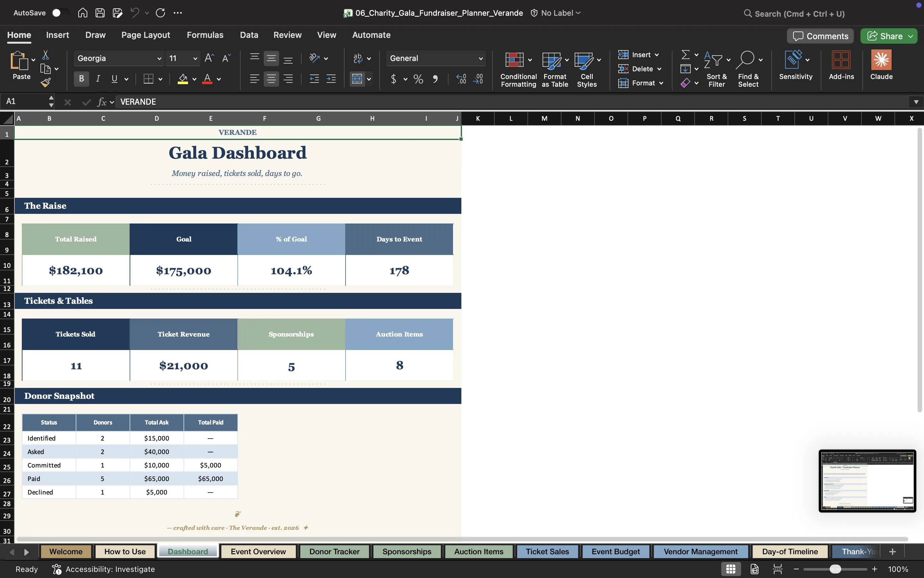Image resolution: width=924 pixels, height=578 pixels.
Task: Expand the Borders dropdown arrow
Action: point(160,79)
